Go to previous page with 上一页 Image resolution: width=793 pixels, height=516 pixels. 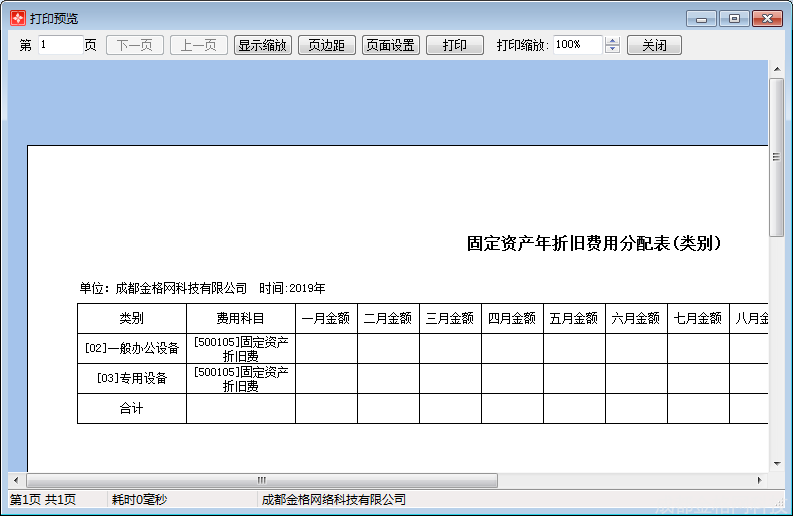[199, 45]
